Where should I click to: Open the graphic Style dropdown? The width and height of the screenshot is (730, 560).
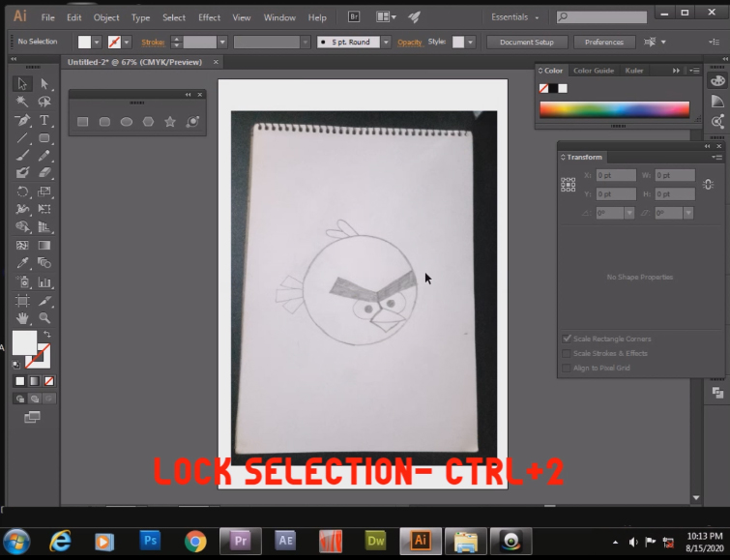click(470, 42)
